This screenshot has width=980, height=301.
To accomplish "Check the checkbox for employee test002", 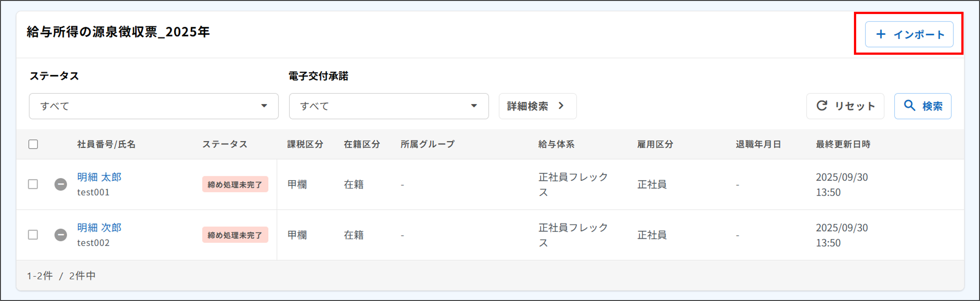I will click(x=33, y=235).
